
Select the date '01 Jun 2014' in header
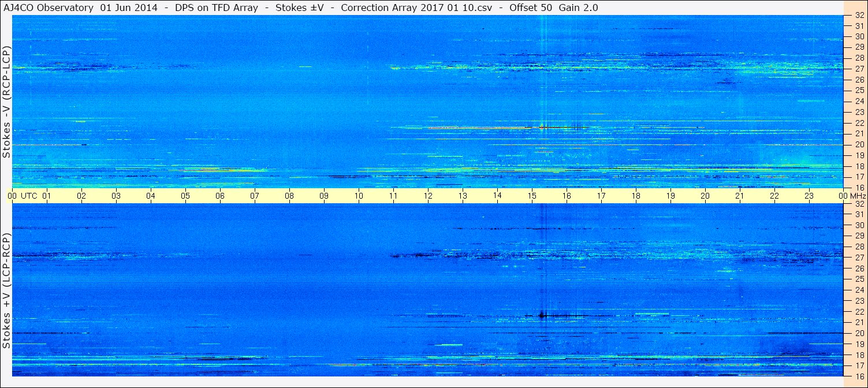coord(128,8)
